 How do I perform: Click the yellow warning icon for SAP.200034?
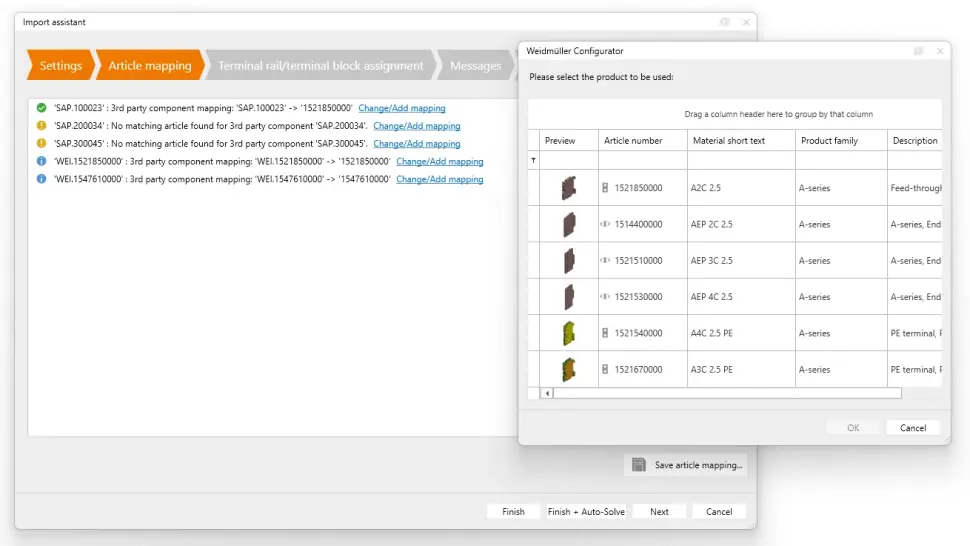pos(41,126)
